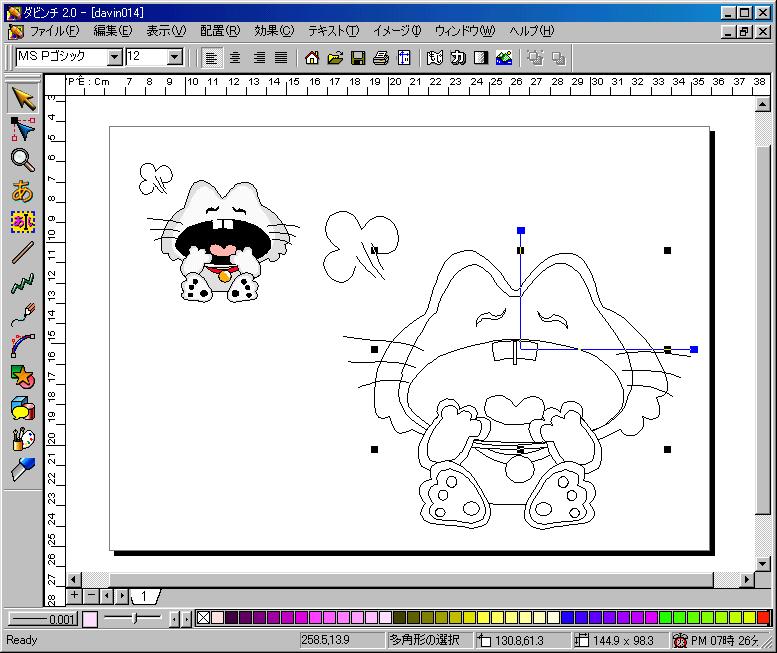Print using the printer icon
Image resolution: width=777 pixels, height=653 pixels.
381,58
